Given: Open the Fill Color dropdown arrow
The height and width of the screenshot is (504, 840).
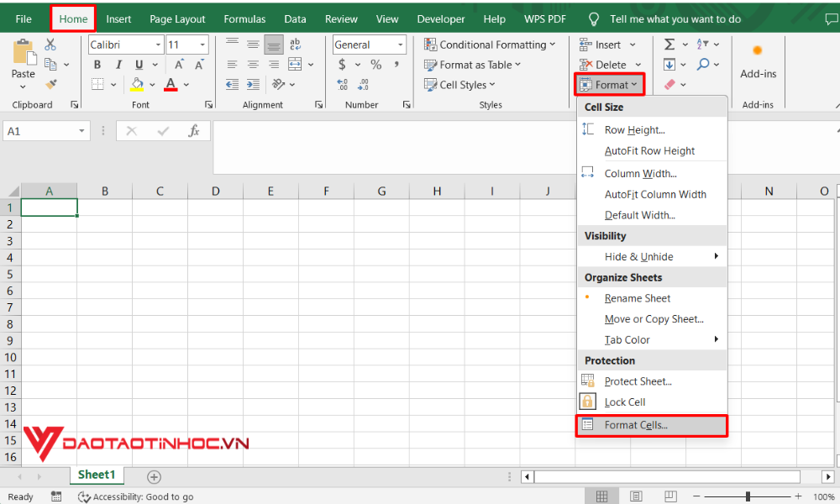Looking at the screenshot, I should pyautogui.click(x=152, y=85).
